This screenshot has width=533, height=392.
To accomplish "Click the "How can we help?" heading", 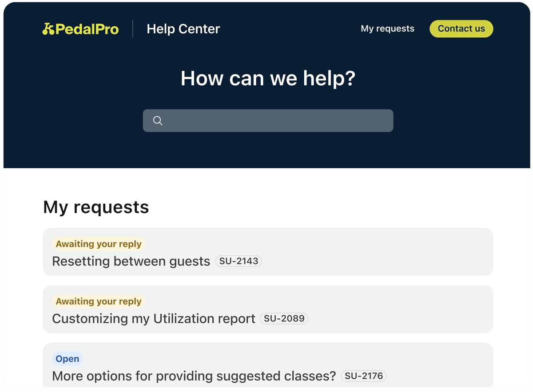I will [x=268, y=79].
